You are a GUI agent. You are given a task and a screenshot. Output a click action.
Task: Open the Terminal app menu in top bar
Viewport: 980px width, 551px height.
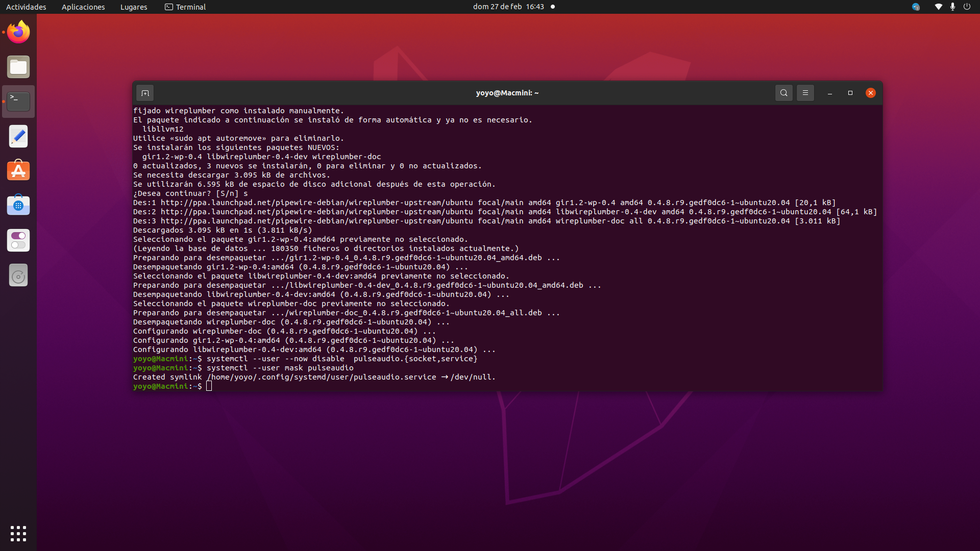coord(185,7)
